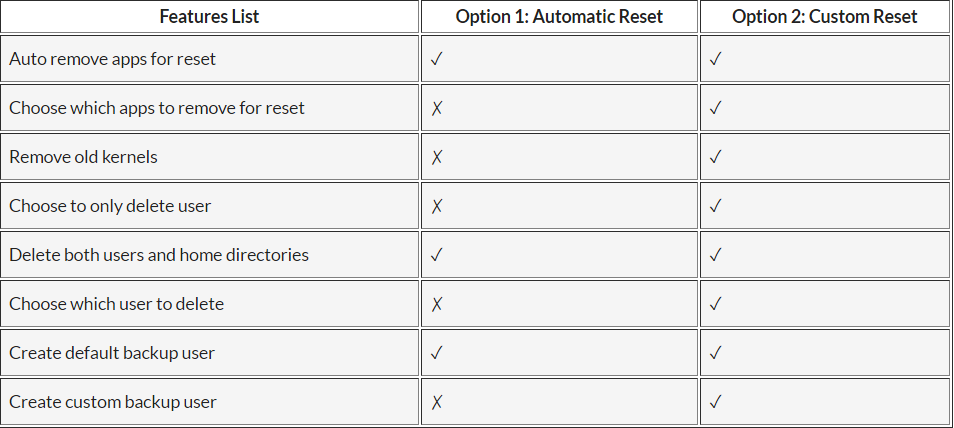Viewport: 954px width, 428px height.
Task: Click 'Delete both users and home directories' cell
Action: [x=159, y=255]
